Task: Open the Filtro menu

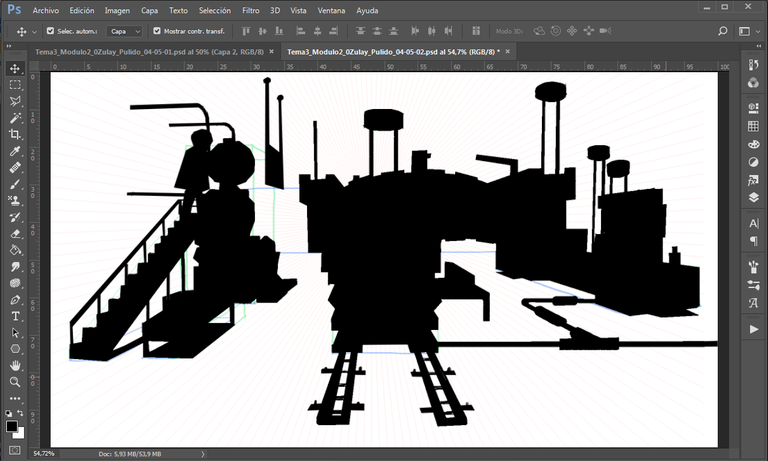Action: pos(250,10)
